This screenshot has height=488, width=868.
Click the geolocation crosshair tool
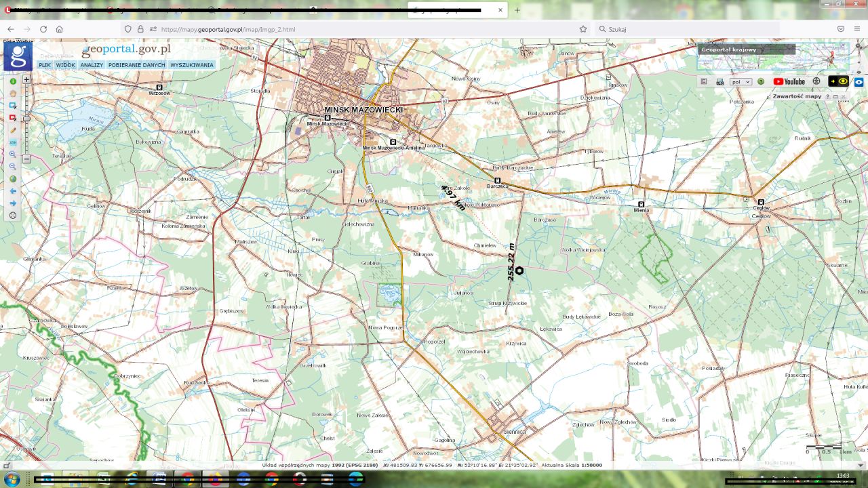pyautogui.click(x=13, y=216)
